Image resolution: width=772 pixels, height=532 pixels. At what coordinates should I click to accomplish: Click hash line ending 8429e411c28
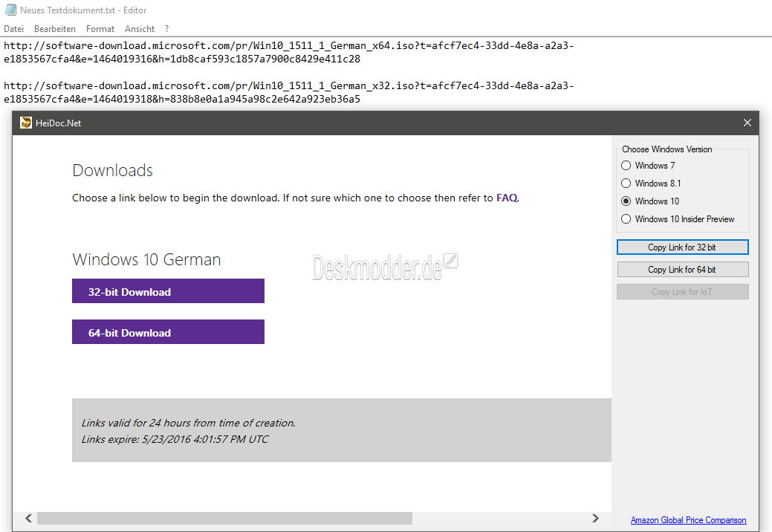pos(182,59)
